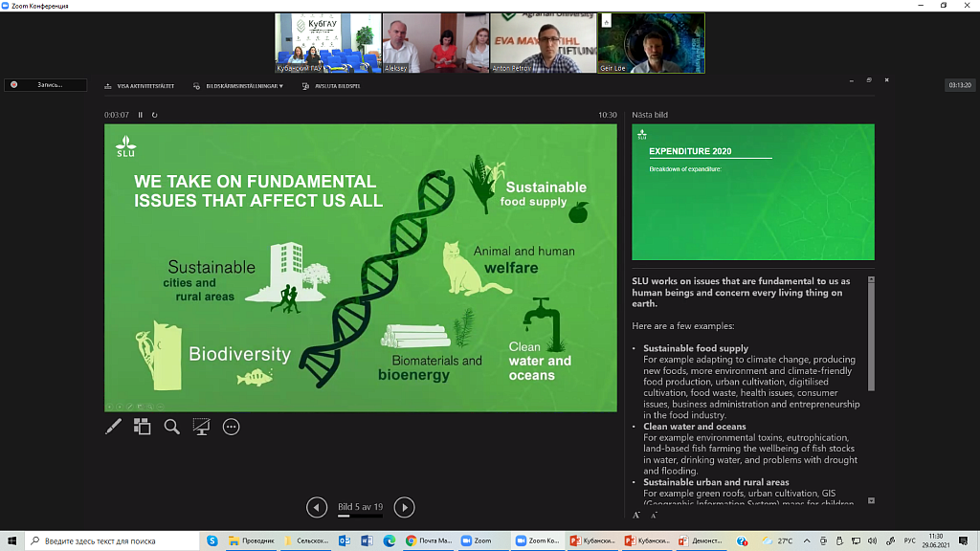The width and height of the screenshot is (980, 551).
Task: Advance to next slide arrow
Action: pos(405,507)
